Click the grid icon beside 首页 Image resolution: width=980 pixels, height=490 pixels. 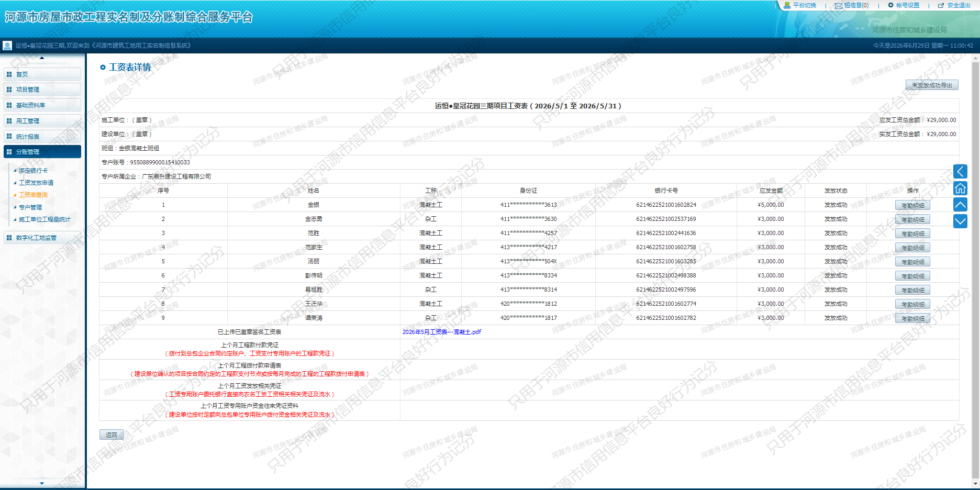pos(9,74)
